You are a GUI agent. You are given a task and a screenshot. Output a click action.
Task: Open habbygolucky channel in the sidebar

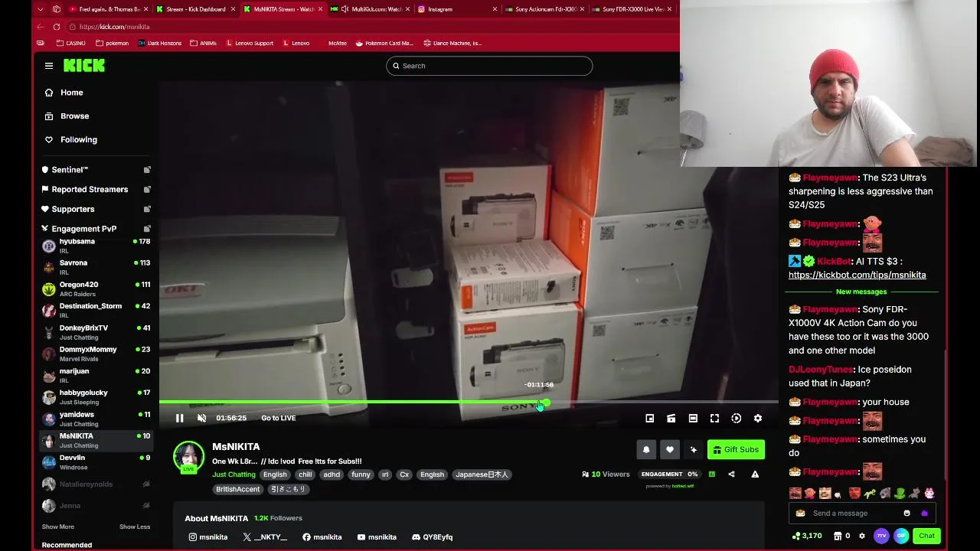96,396
